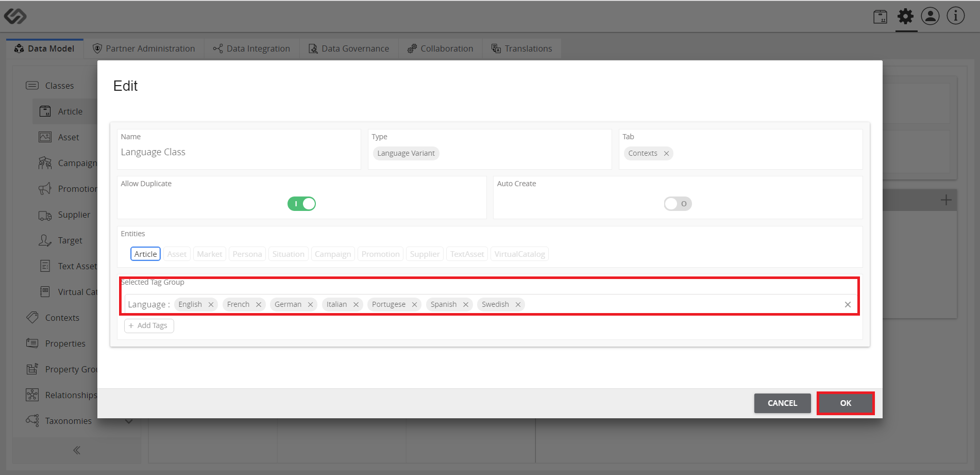Click the Virtual Catalog icon
980x475 pixels.
point(45,292)
